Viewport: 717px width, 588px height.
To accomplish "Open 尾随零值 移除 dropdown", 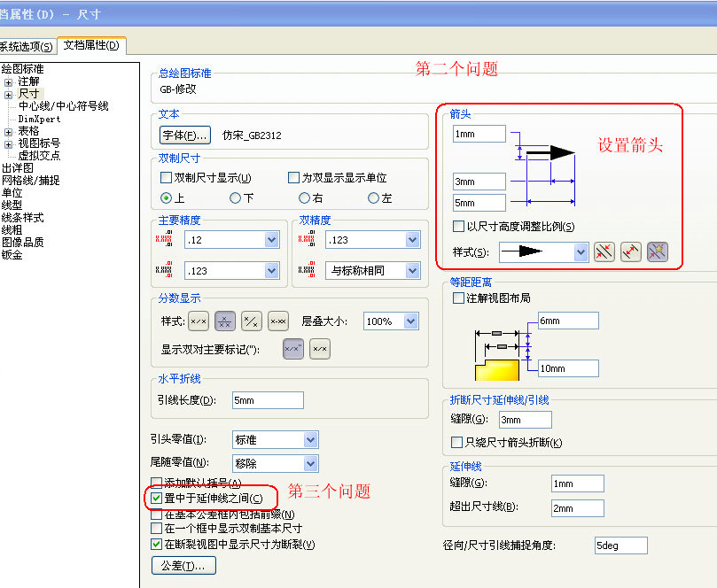I will (276, 463).
